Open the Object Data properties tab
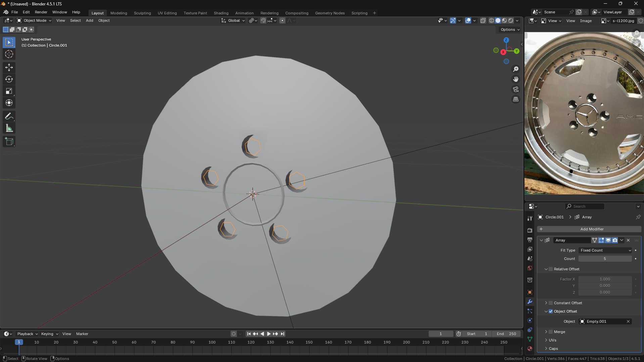Image resolution: width=644 pixels, height=362 pixels. click(x=530, y=339)
